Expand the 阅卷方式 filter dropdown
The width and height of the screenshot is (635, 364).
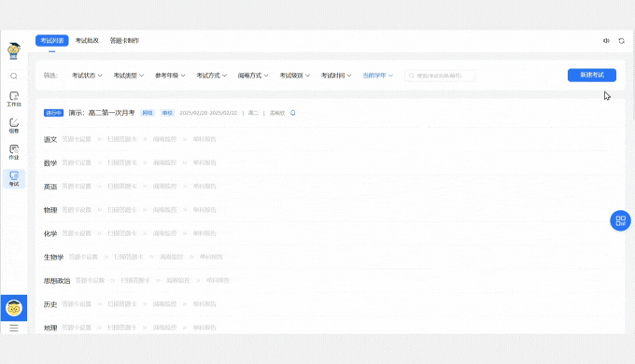(253, 76)
